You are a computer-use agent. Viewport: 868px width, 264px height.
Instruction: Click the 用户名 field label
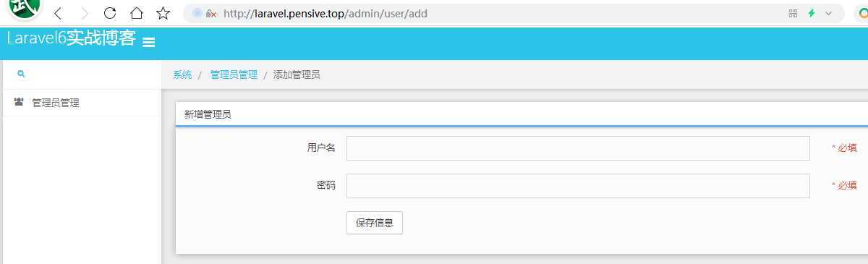coord(321,148)
